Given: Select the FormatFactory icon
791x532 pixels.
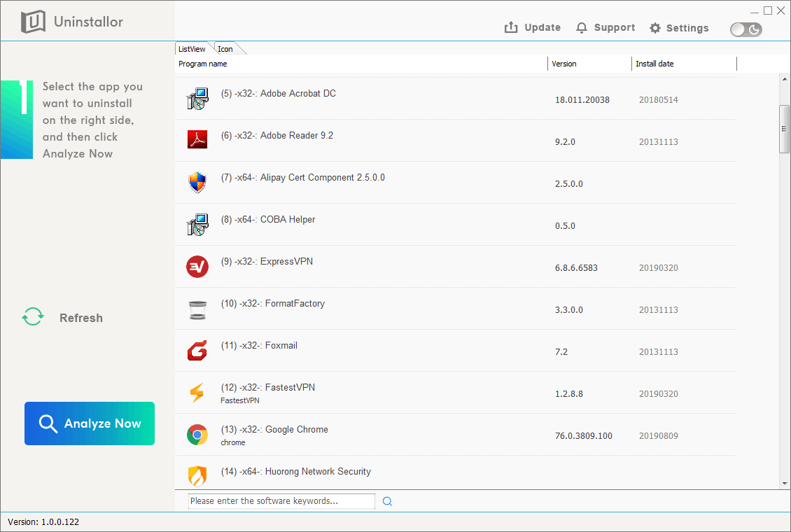Looking at the screenshot, I should point(197,309).
